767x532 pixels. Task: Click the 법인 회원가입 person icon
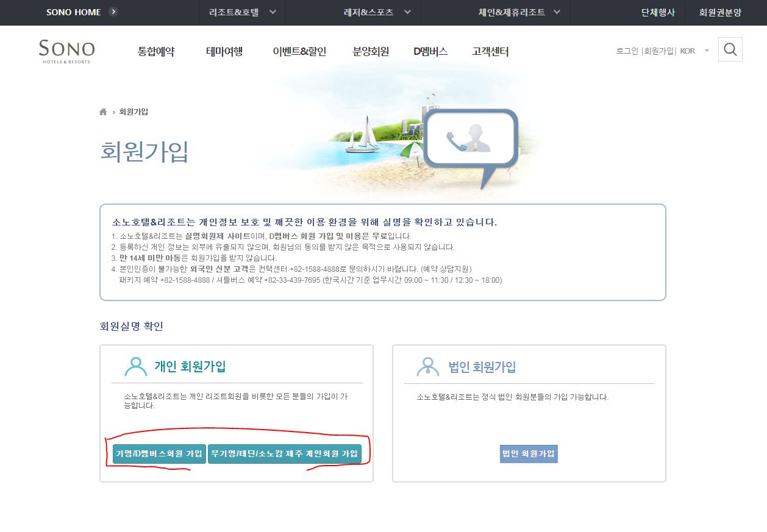[428, 367]
